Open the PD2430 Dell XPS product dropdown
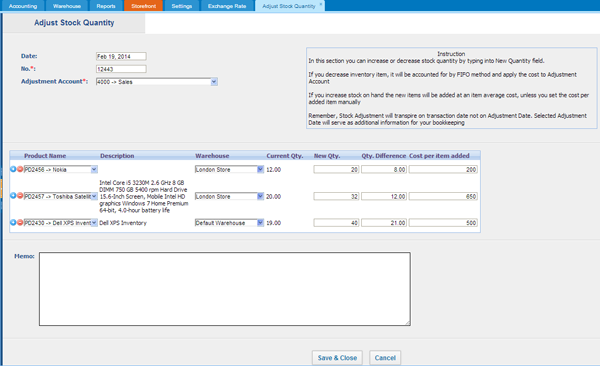This screenshot has height=366, width=600. point(94,223)
